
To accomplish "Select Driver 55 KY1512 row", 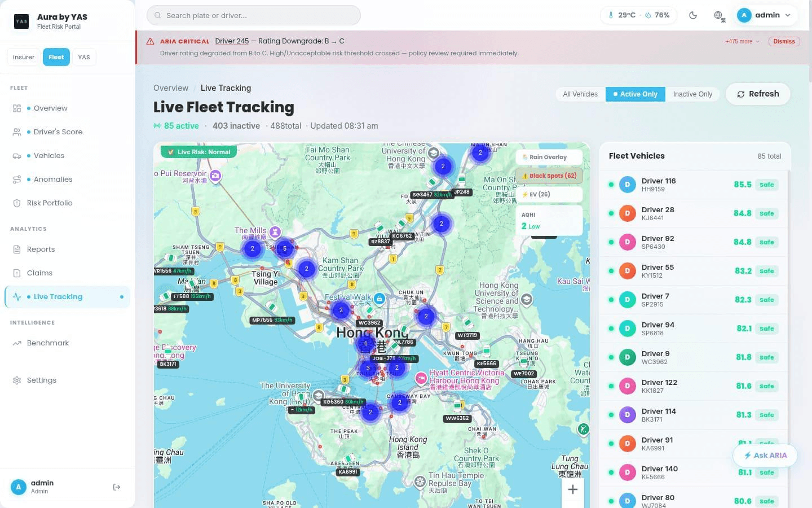I will coord(695,271).
